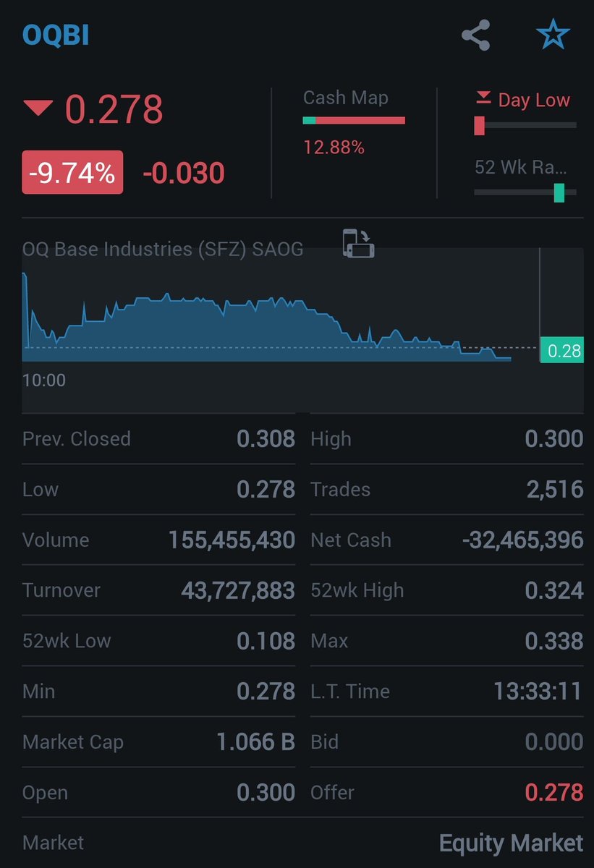
Task: Tap the -9.74% change badge
Action: point(72,172)
